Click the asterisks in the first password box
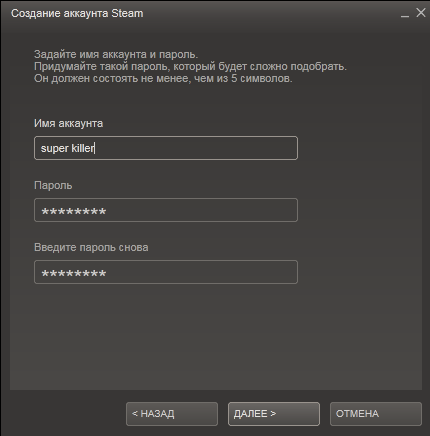 point(74,212)
